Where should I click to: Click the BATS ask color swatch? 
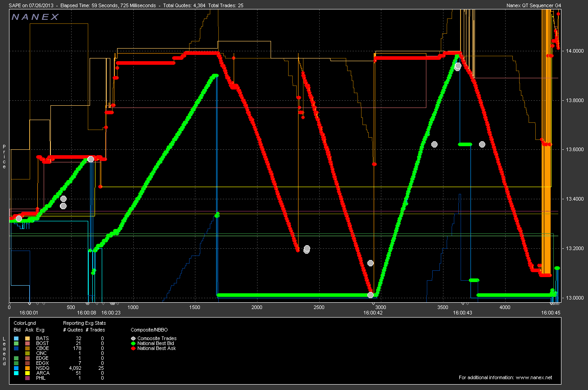pyautogui.click(x=27, y=338)
